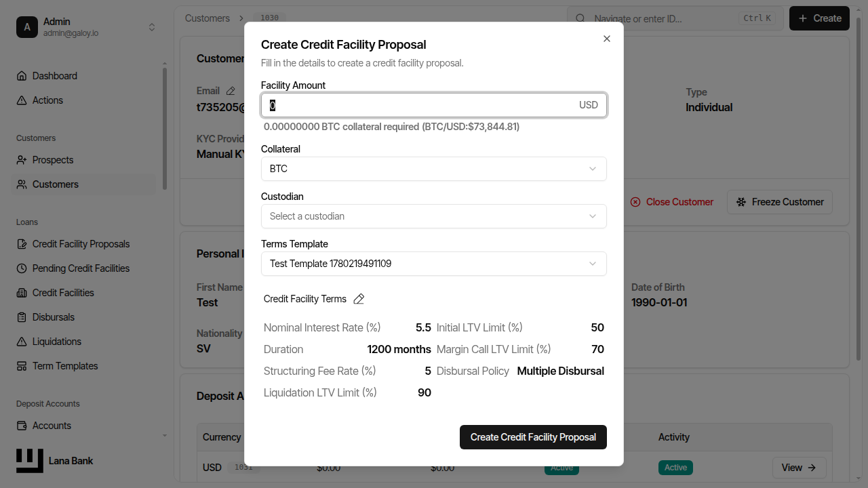Click the Freeze Customer snowflake icon
Screen dimensions: 868x488
pos(741,202)
